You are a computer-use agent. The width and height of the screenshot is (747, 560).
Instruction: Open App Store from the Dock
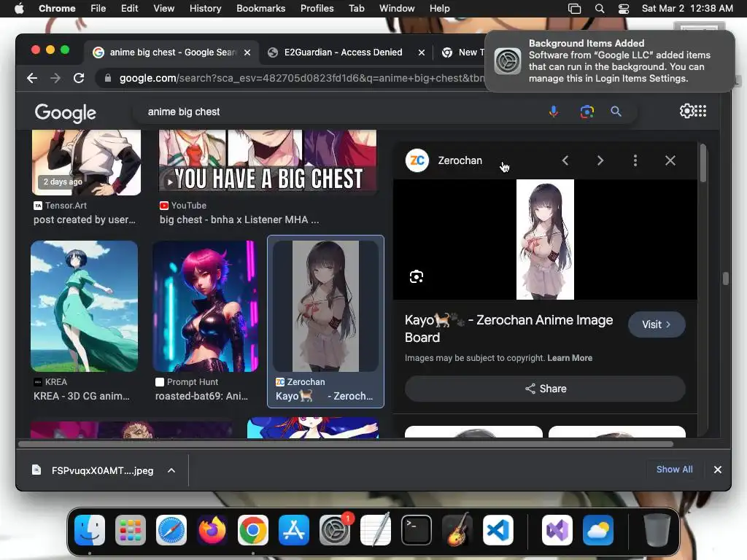(x=294, y=530)
